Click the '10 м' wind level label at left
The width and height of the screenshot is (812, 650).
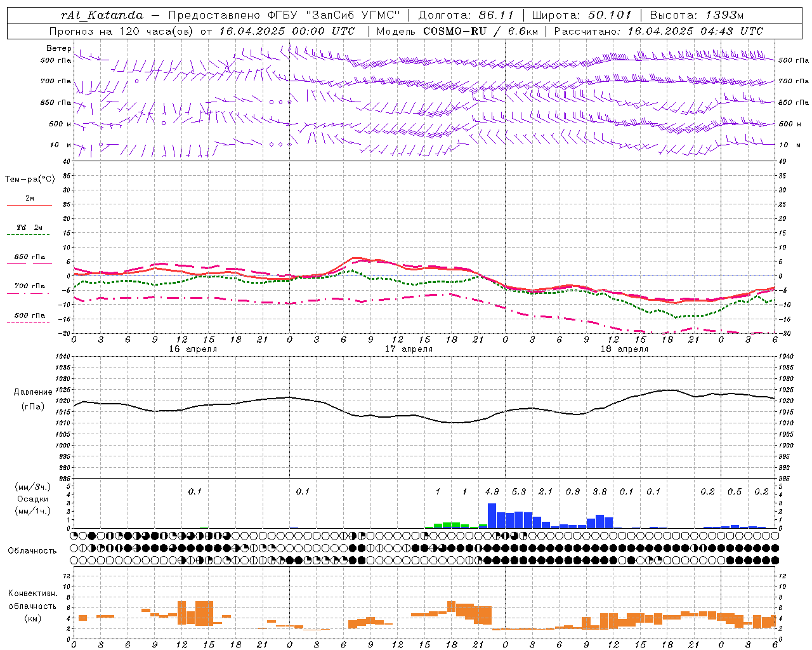tap(61, 145)
